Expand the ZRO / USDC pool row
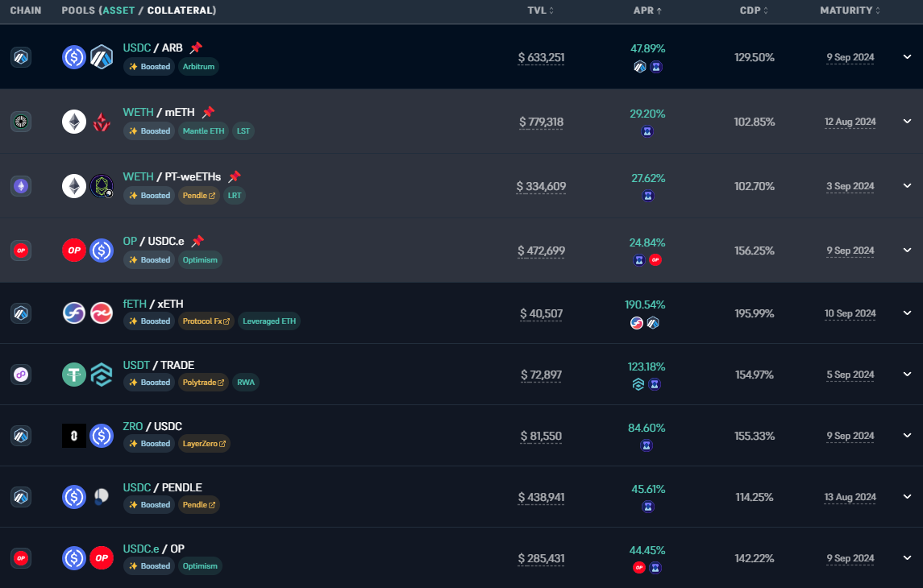This screenshot has width=923, height=588. (x=907, y=435)
